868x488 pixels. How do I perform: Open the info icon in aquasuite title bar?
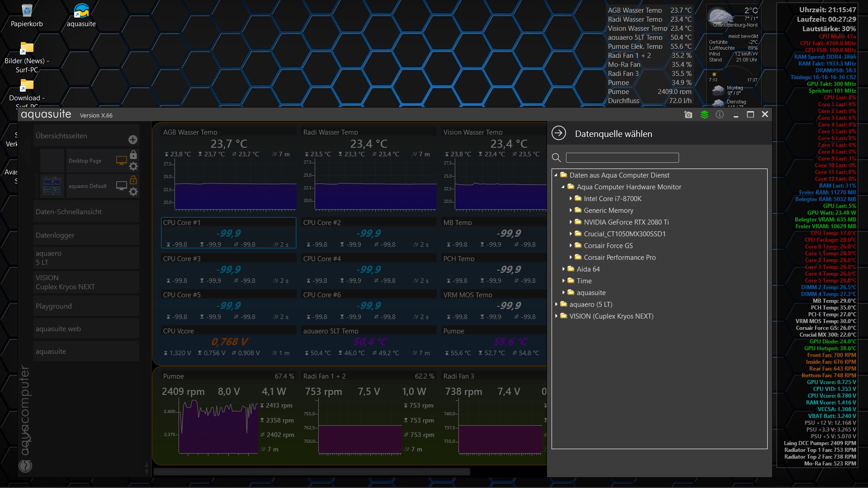[x=720, y=115]
